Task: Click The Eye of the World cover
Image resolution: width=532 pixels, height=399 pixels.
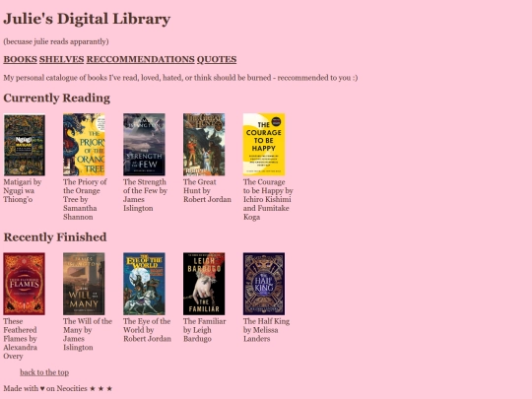Action: pyautogui.click(x=144, y=284)
